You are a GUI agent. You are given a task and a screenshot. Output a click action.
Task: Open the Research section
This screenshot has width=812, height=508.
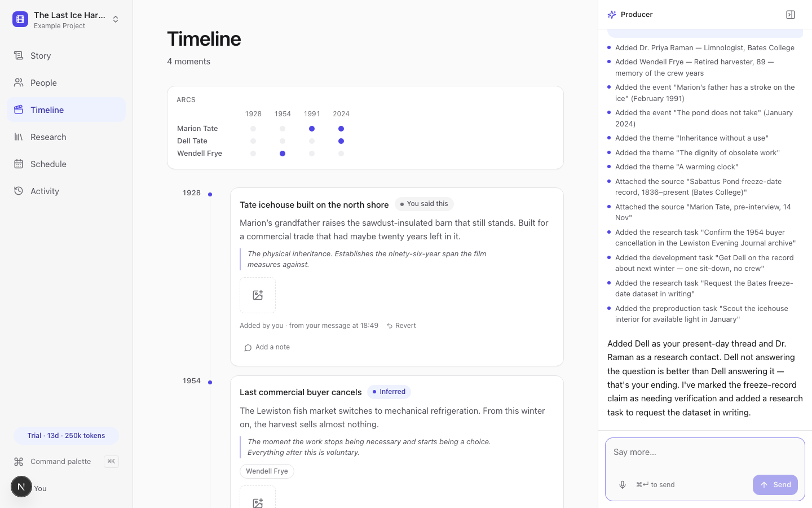click(66, 137)
